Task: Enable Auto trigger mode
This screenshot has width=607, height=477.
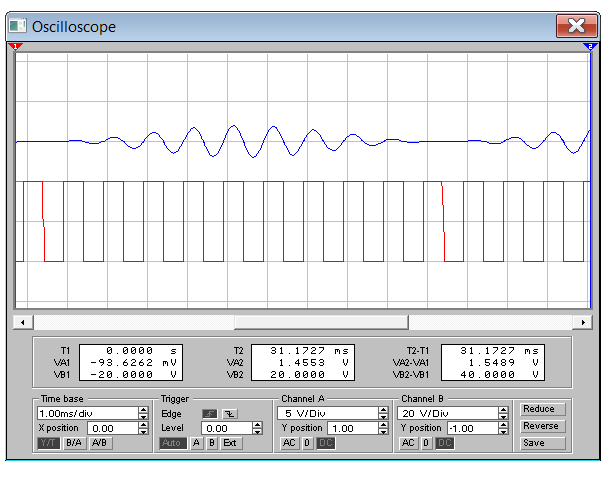Action: [x=173, y=443]
